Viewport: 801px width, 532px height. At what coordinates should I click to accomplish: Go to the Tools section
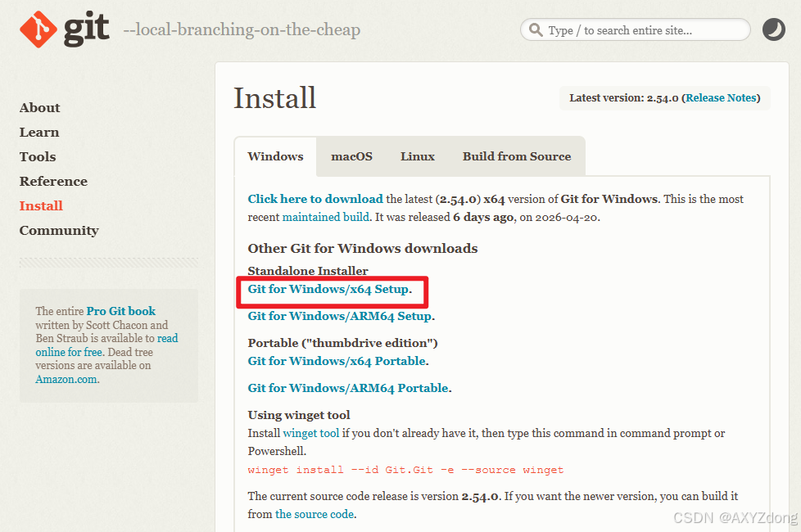click(x=38, y=157)
